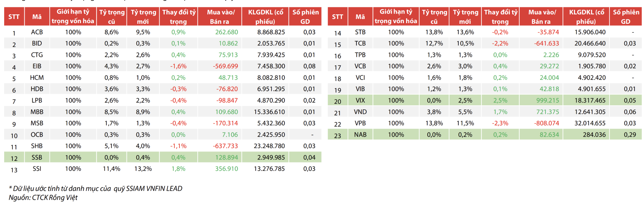Image resolution: width=644 pixels, height=206 pixels.
Task: Click the OCB stock code
Action: [37, 134]
